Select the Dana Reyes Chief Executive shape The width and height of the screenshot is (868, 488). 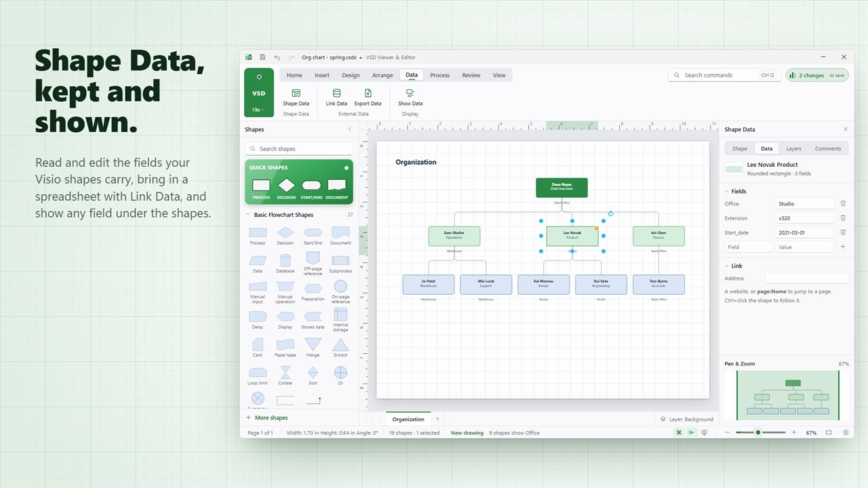(561, 187)
